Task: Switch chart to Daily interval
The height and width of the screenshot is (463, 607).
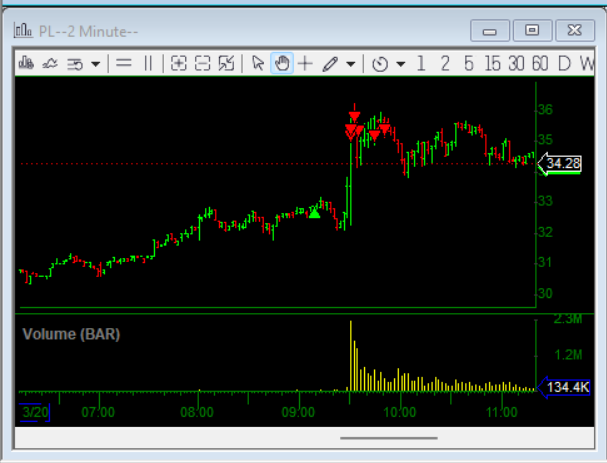Action: [x=564, y=63]
